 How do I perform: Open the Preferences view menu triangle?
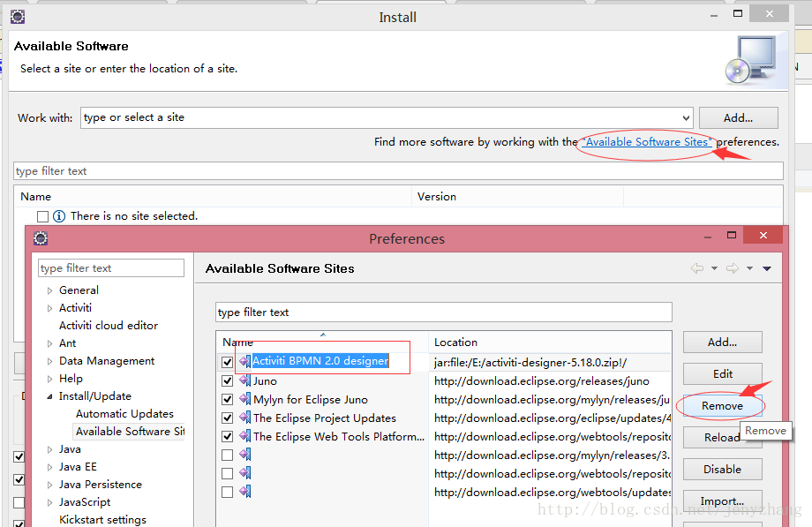pyautogui.click(x=767, y=268)
